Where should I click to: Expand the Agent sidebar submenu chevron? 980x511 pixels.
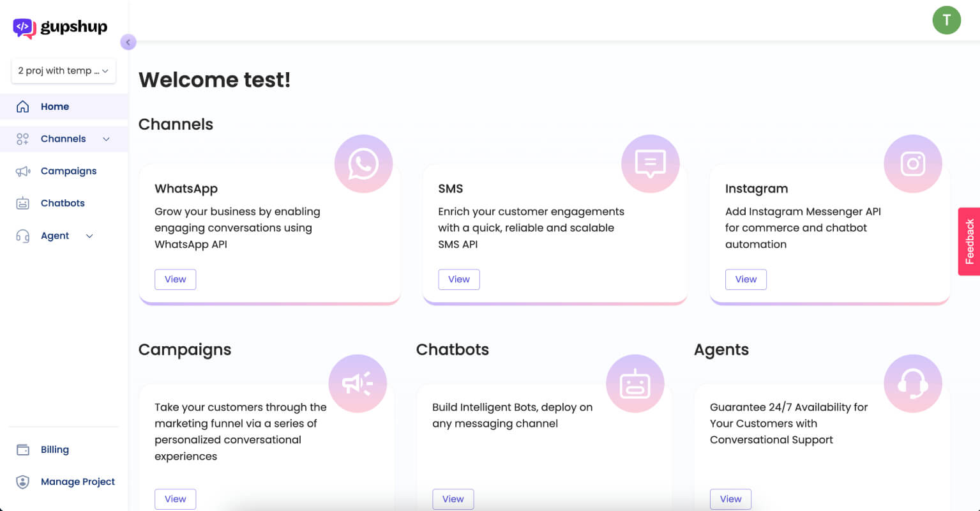click(89, 236)
